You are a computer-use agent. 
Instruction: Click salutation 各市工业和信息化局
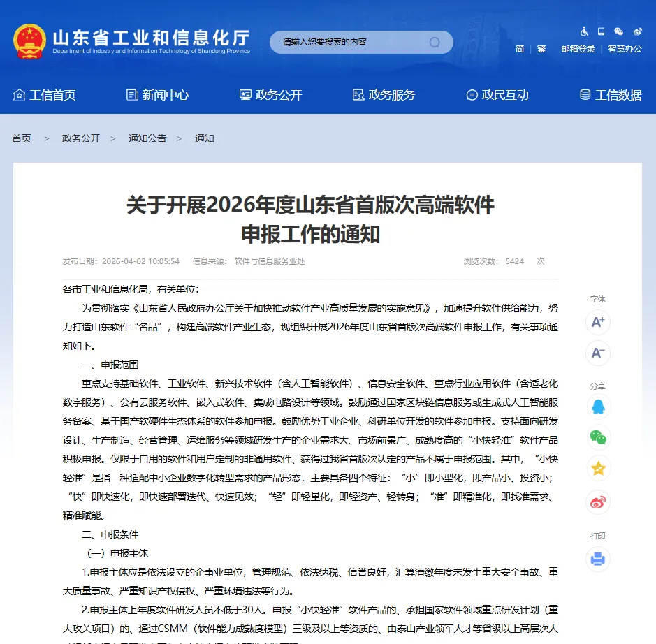click(x=105, y=289)
